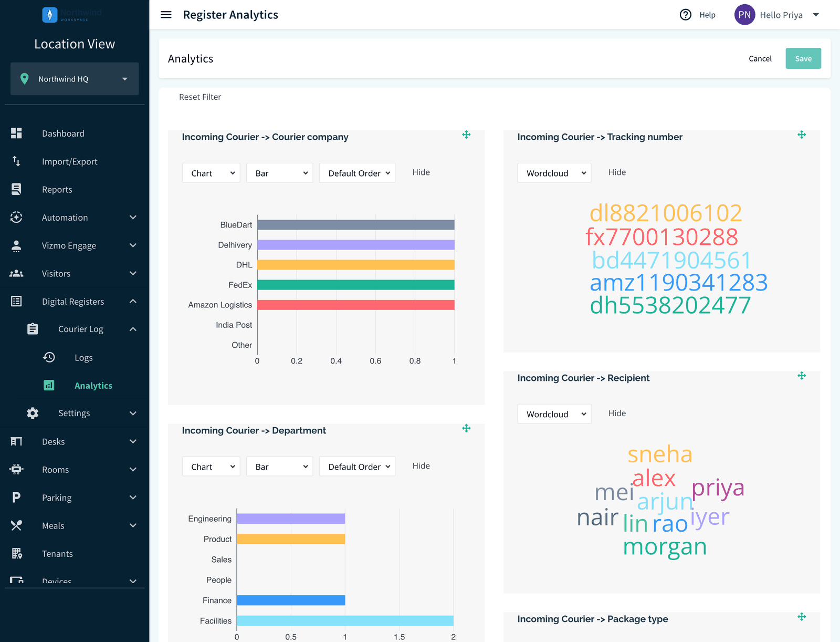Click the Vizmo Engage person icon
840x642 pixels.
[16, 245]
